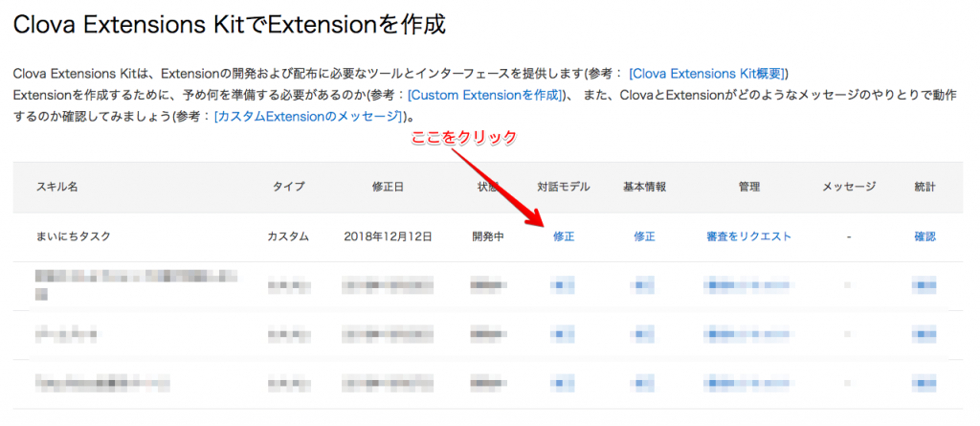Click 審査をリクエスト for まいにちタスク
The image size is (980, 426).
coord(748,236)
